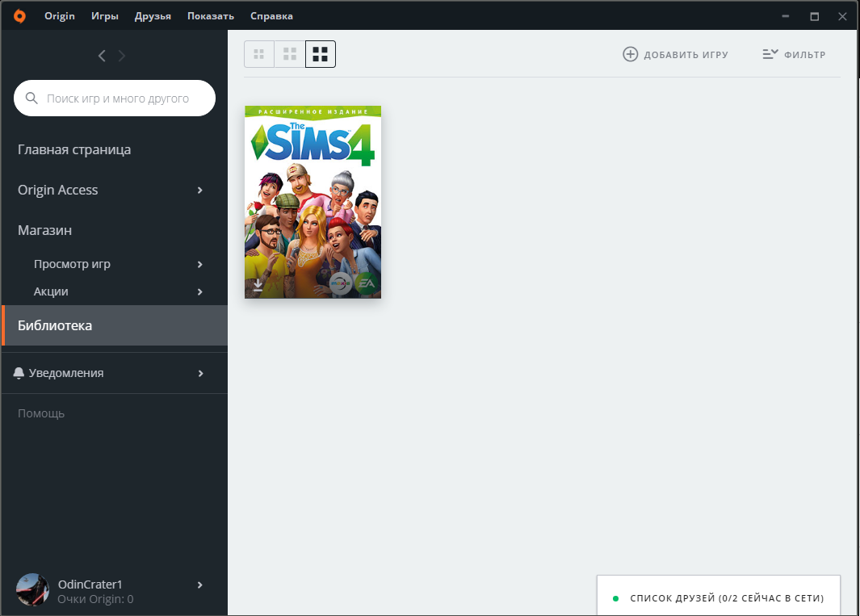The image size is (860, 616).
Task: Open the Друзья menu
Action: pos(153,16)
